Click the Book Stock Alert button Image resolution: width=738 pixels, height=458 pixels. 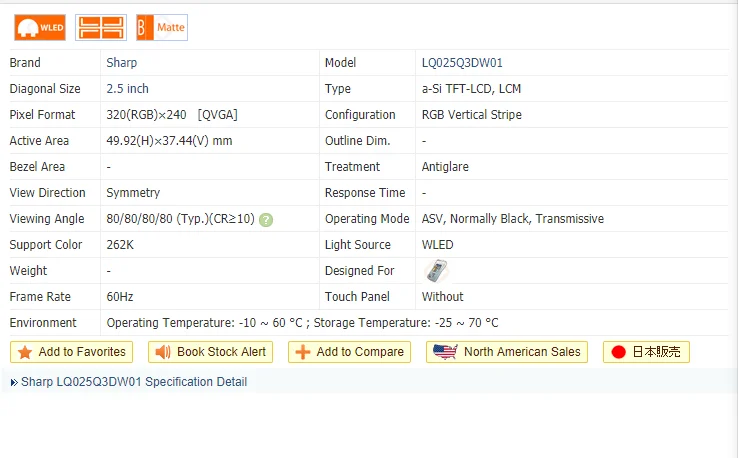coord(210,352)
